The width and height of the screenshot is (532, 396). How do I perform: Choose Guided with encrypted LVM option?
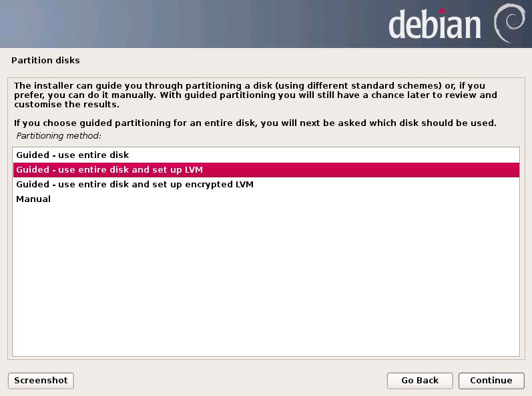click(x=266, y=184)
